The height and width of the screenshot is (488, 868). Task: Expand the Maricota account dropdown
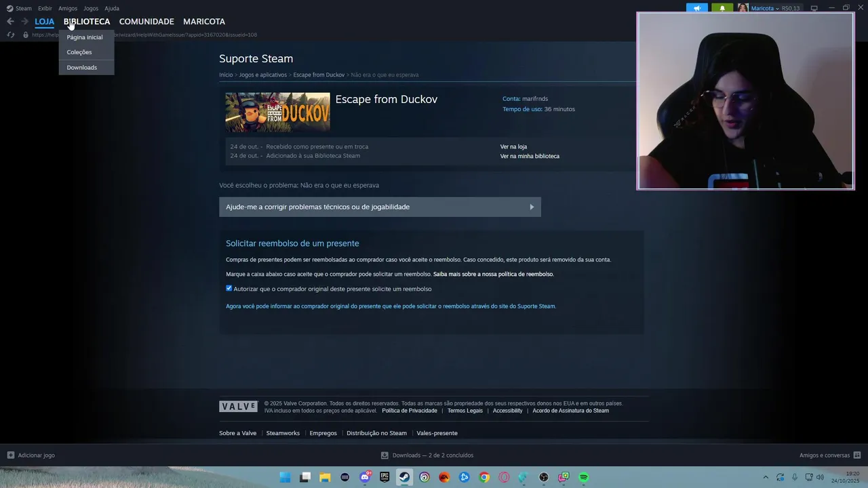coord(765,8)
